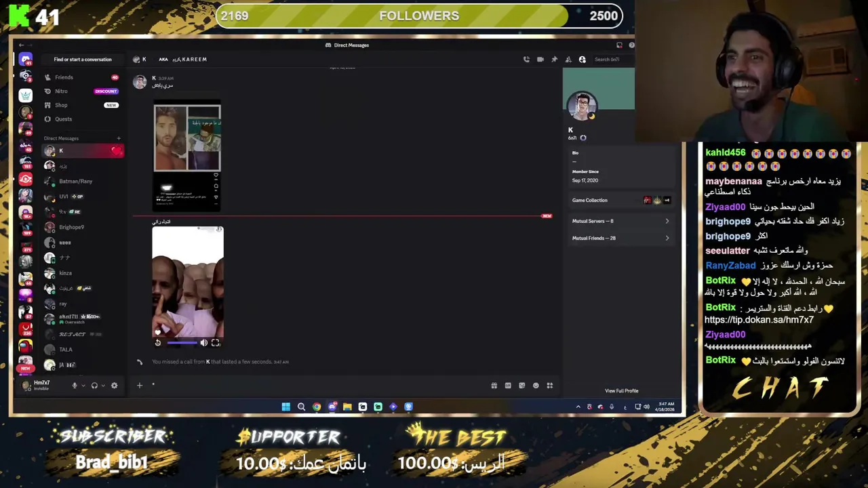Image resolution: width=868 pixels, height=488 pixels.
Task: Expand Mutual Friends — 28
Action: tap(620, 238)
